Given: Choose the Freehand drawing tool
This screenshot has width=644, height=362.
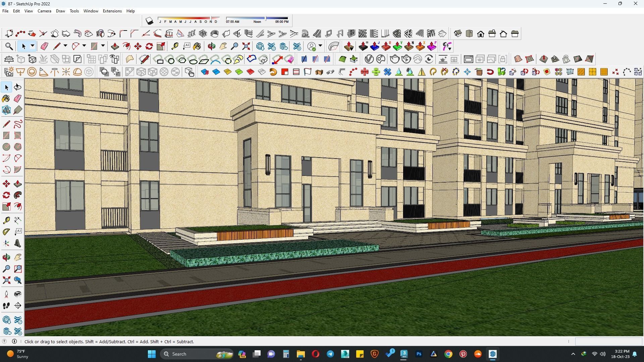Looking at the screenshot, I should 18,124.
